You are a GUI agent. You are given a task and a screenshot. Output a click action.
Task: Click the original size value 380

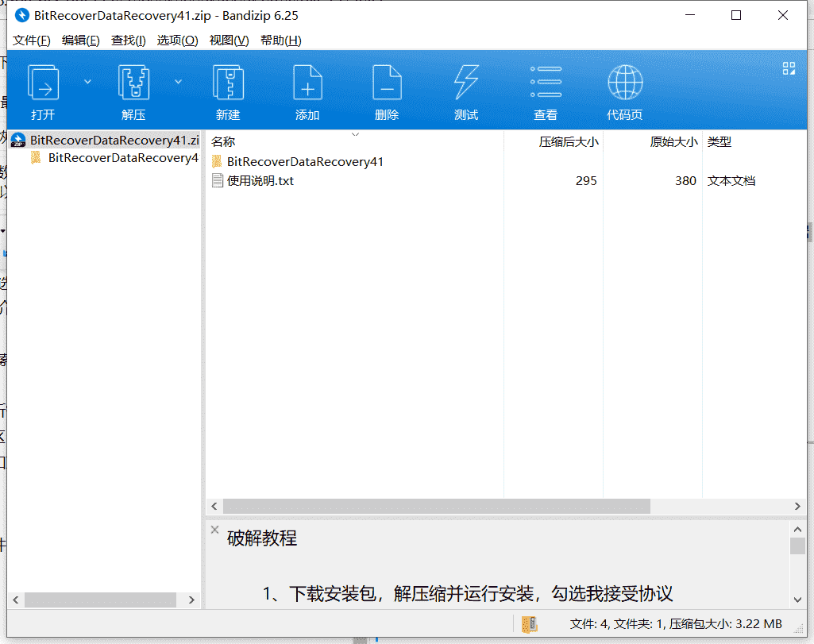[685, 180]
